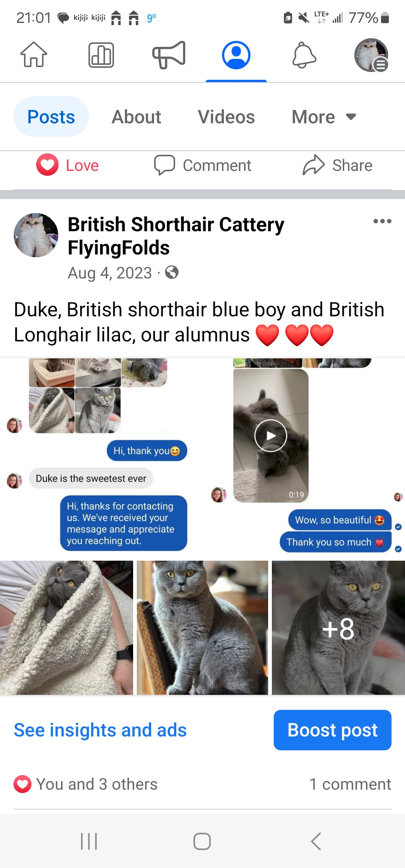Open the three-dot post options menu
Screen dimensions: 405x868
[382, 221]
